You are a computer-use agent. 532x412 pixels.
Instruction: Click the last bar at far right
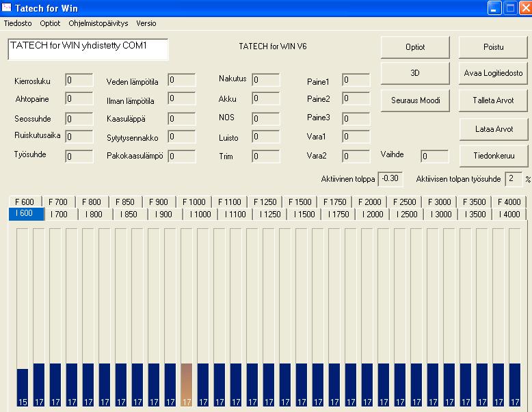coord(515,385)
